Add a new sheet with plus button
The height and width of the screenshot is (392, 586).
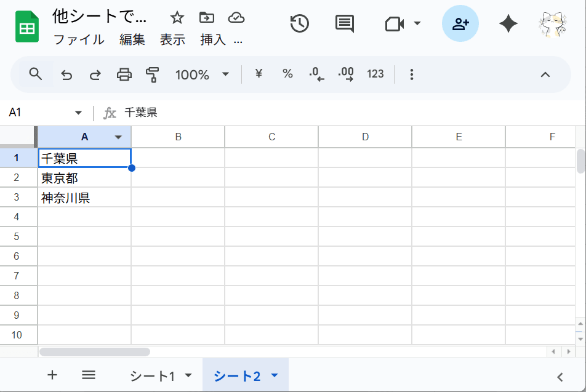coord(52,375)
